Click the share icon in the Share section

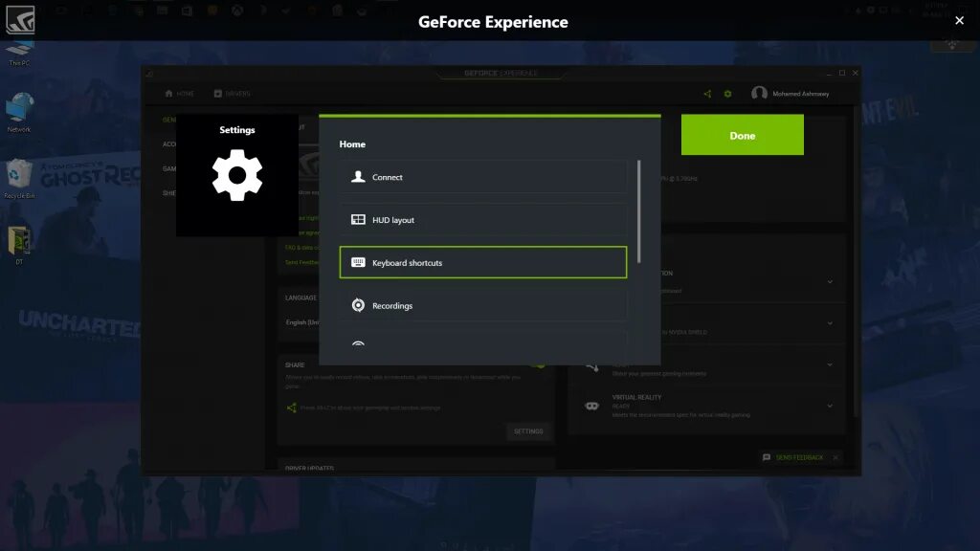point(291,408)
